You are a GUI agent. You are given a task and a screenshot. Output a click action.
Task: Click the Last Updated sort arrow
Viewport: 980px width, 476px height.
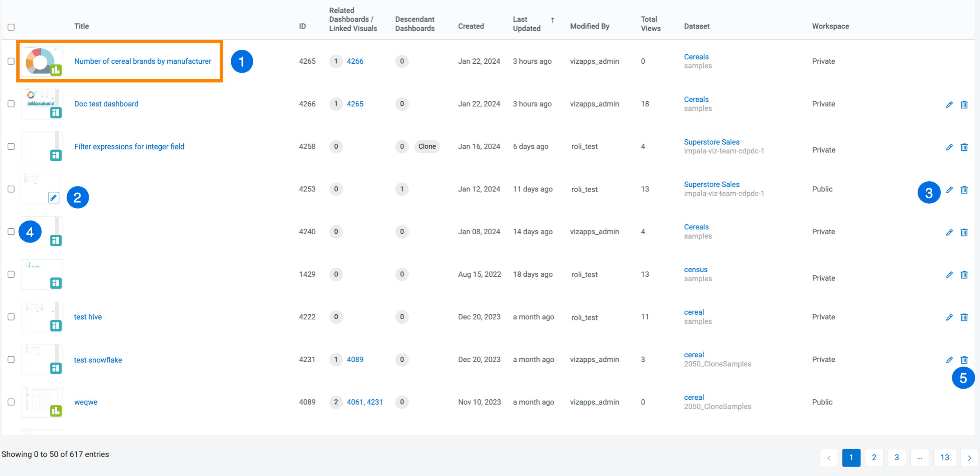[x=552, y=20]
